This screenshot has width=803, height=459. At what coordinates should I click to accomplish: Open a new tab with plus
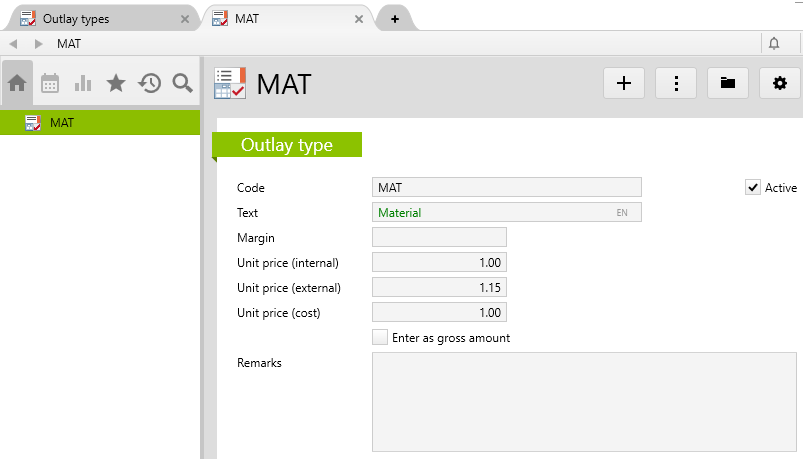click(395, 19)
